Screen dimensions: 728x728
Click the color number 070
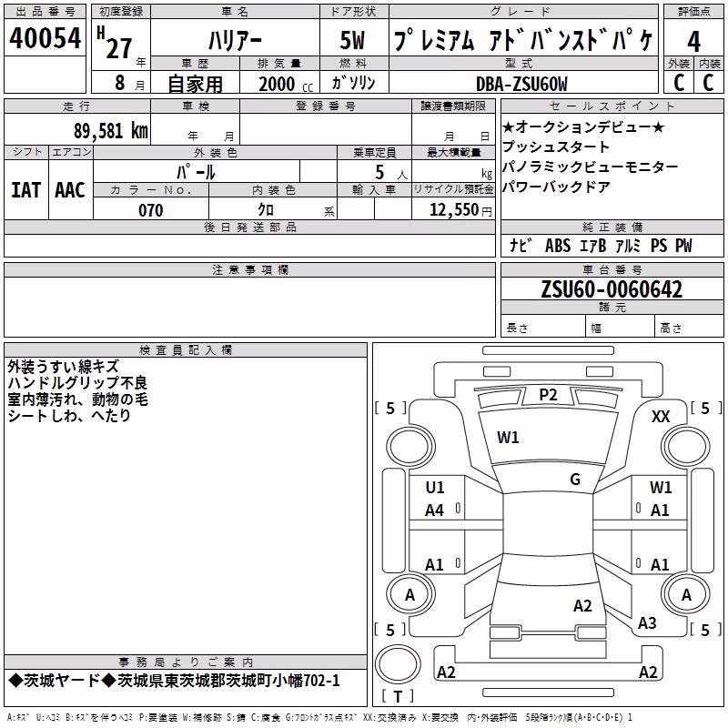(151, 210)
